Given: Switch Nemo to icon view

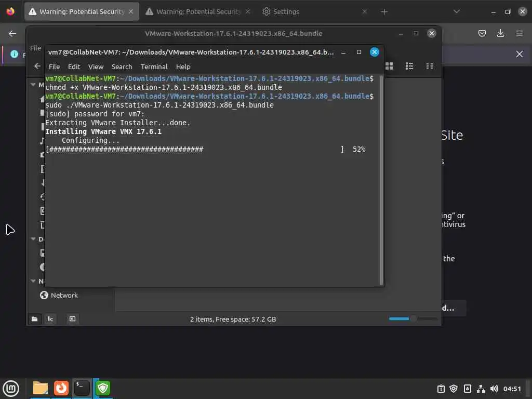Looking at the screenshot, I should 389,66.
